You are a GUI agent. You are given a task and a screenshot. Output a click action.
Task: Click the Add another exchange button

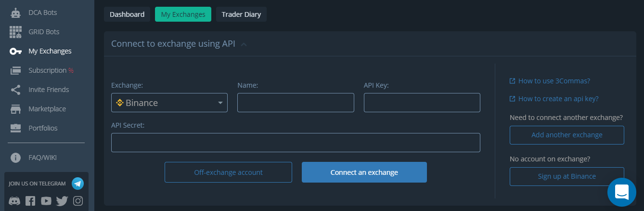click(567, 135)
